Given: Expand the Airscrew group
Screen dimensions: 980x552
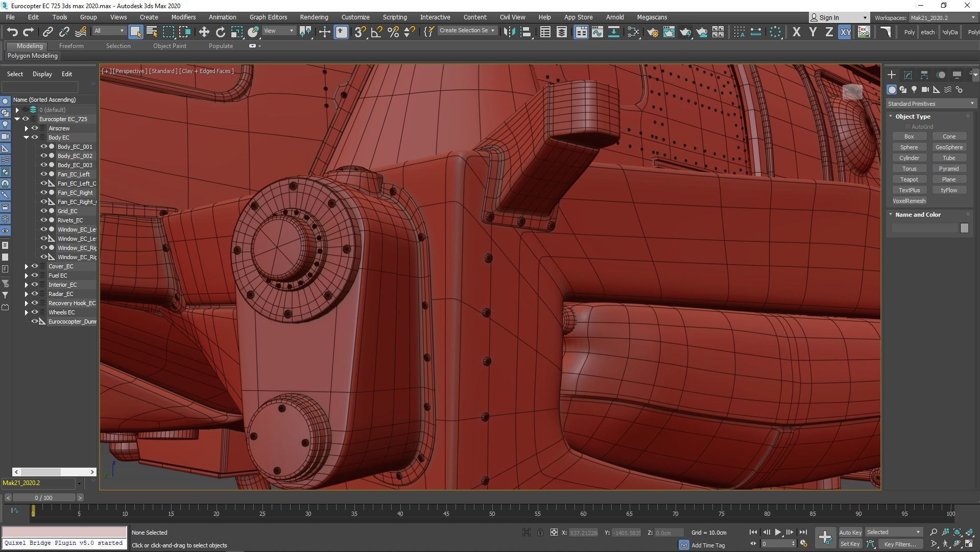Looking at the screenshot, I should coord(27,128).
